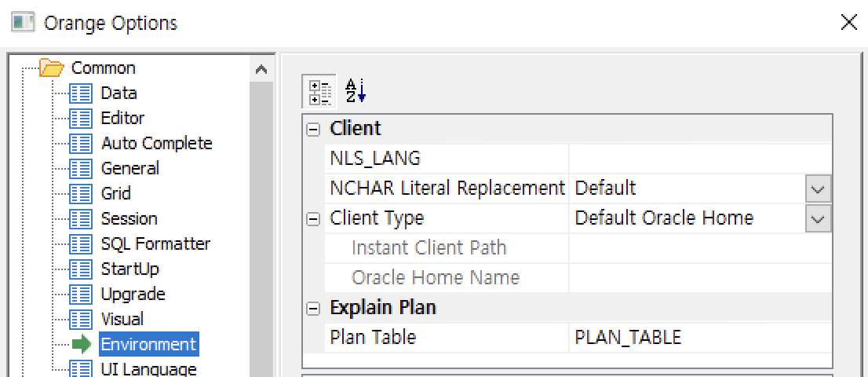Select Editor in the options tree
868x377 pixels.
pos(122,119)
